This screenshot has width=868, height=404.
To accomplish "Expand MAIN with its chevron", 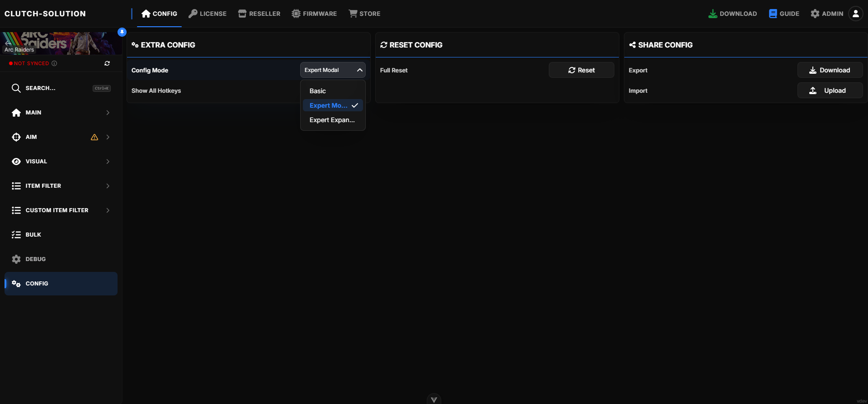I will tap(108, 113).
